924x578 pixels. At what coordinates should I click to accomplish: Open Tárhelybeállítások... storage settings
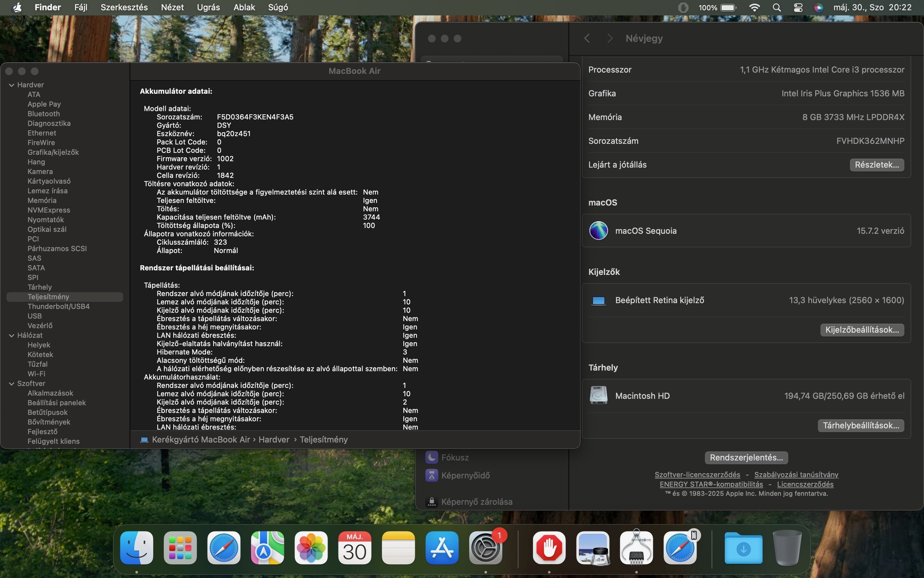coord(861,425)
